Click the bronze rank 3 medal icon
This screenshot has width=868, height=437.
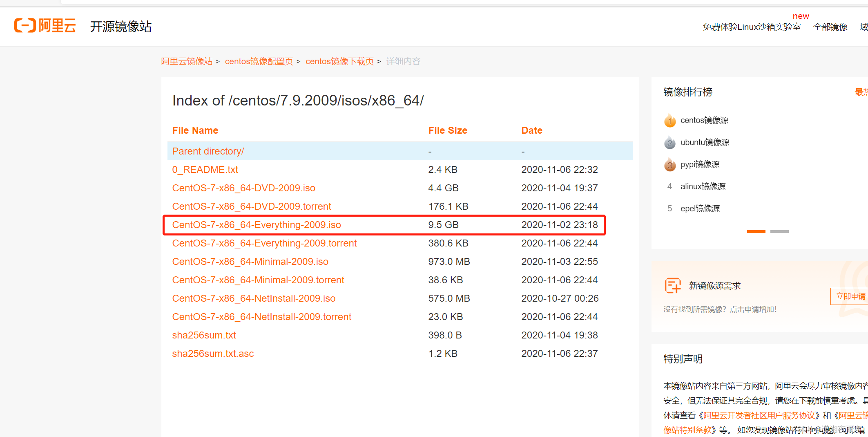coord(670,164)
